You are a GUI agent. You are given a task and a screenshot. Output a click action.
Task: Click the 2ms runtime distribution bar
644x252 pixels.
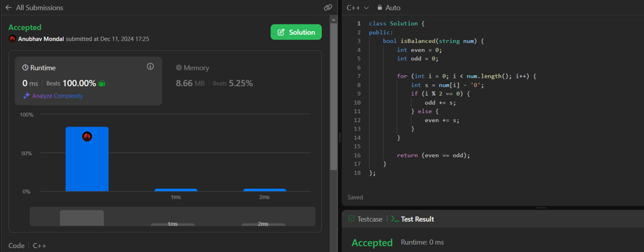pyautogui.click(x=265, y=190)
